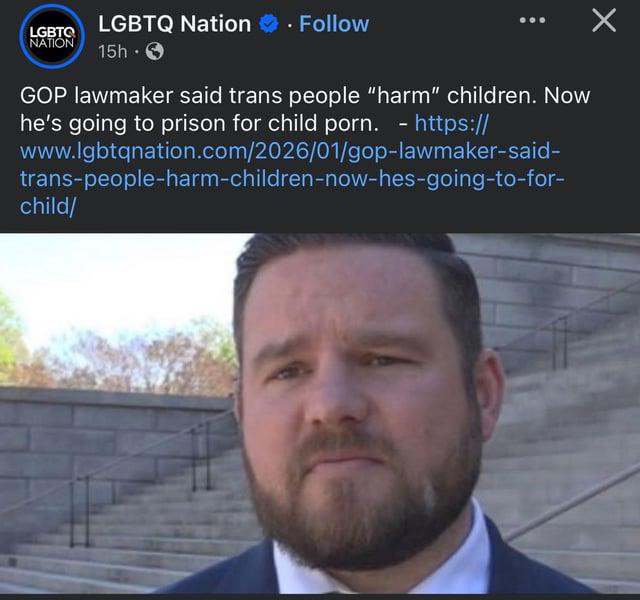Click the "child/" end of the link

(47, 206)
